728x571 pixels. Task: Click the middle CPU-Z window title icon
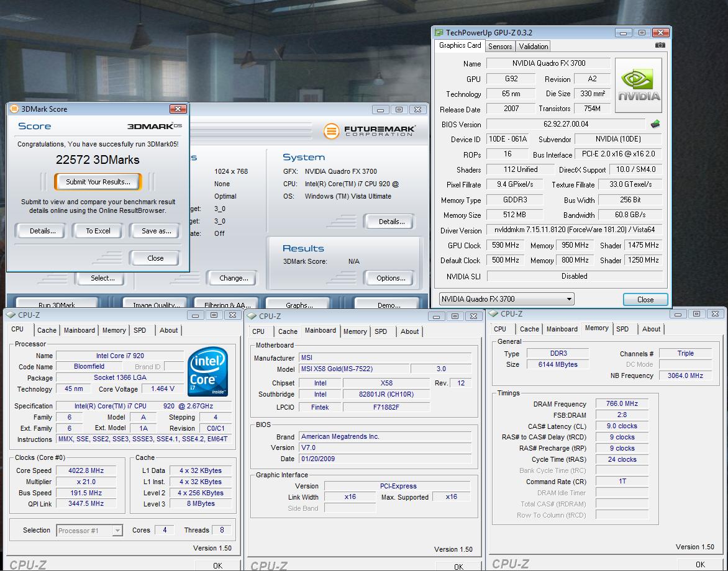[x=252, y=316]
